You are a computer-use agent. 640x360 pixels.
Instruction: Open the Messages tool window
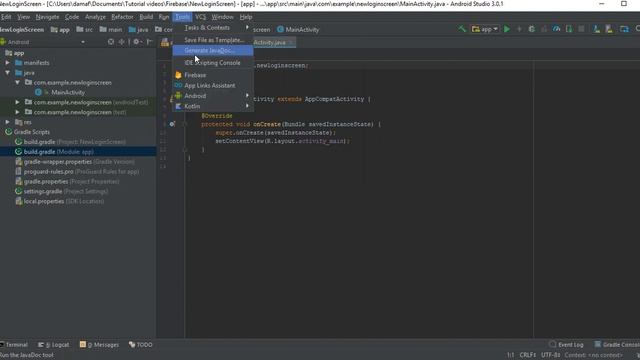tap(99, 345)
